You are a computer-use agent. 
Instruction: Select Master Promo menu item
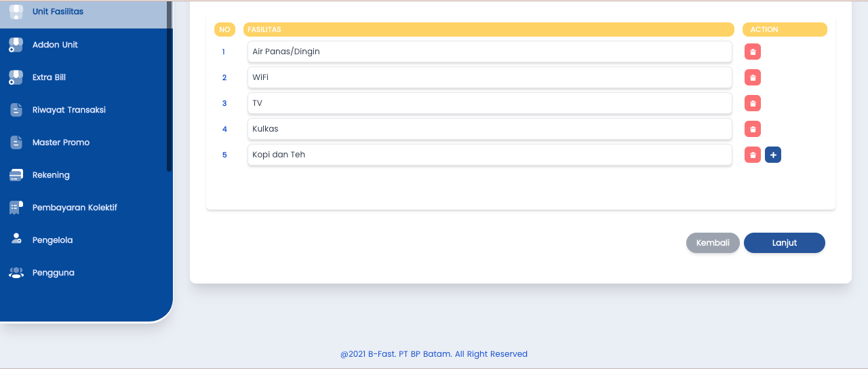click(x=60, y=142)
